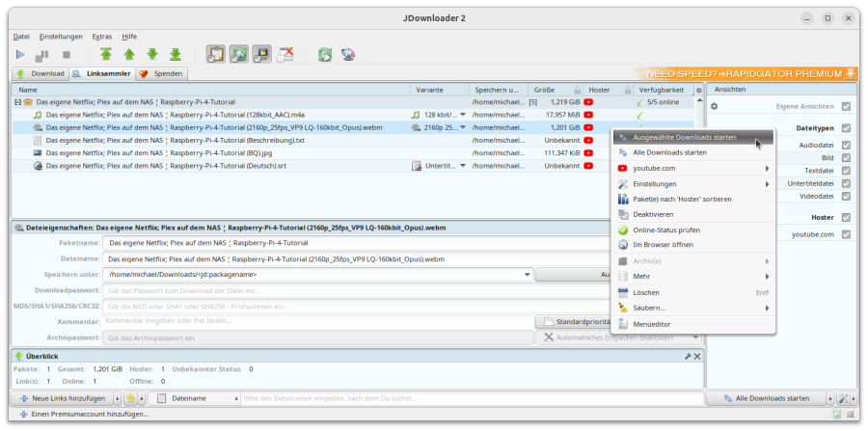This screenshot has height=431, width=868.
Task: Click the Paketname input field
Action: click(x=357, y=243)
